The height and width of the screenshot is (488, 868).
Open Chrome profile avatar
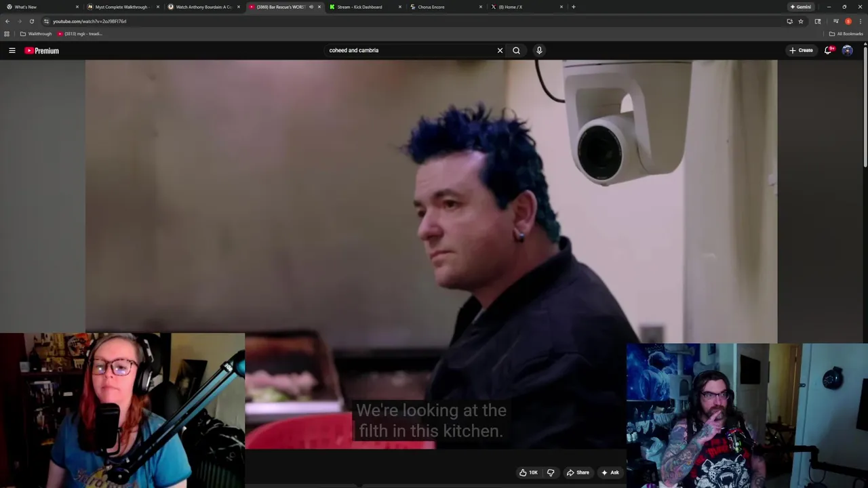click(848, 21)
